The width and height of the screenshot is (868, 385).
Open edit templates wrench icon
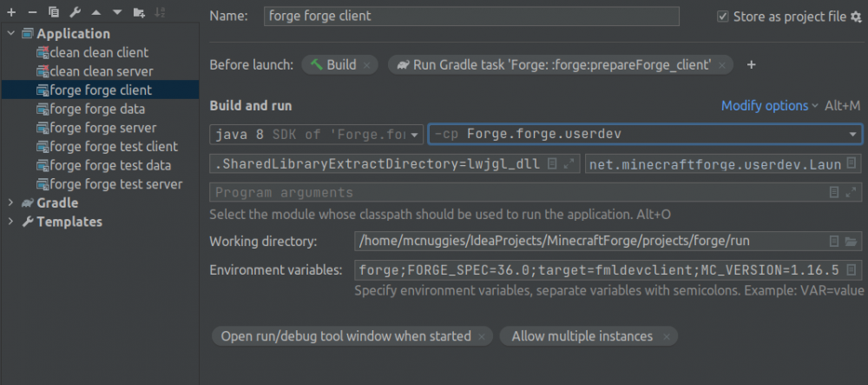[x=75, y=12]
